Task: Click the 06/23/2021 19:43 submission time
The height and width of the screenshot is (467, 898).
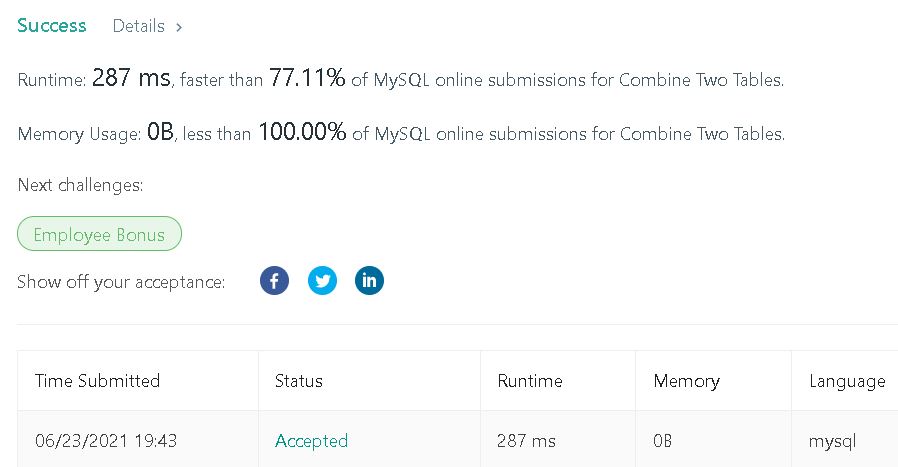Action: tap(106, 441)
